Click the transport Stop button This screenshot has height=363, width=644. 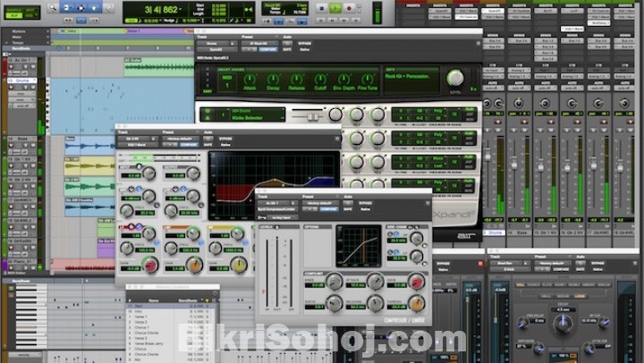[x=322, y=8]
